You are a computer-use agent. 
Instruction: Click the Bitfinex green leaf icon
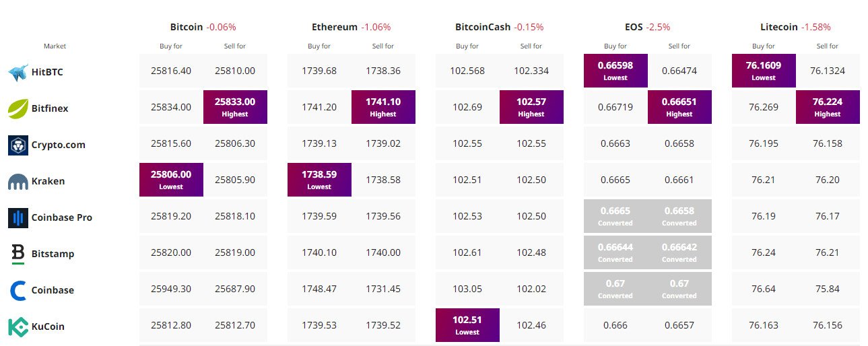click(18, 108)
